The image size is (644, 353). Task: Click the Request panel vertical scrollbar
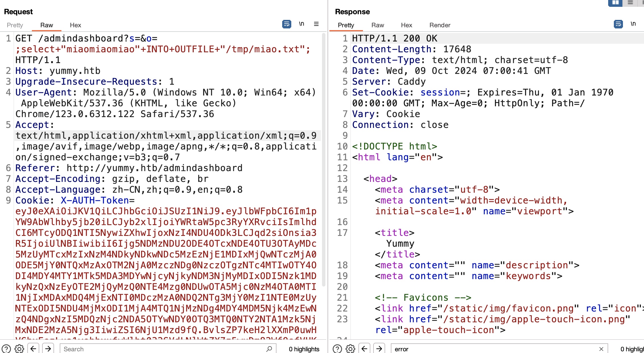click(x=323, y=159)
